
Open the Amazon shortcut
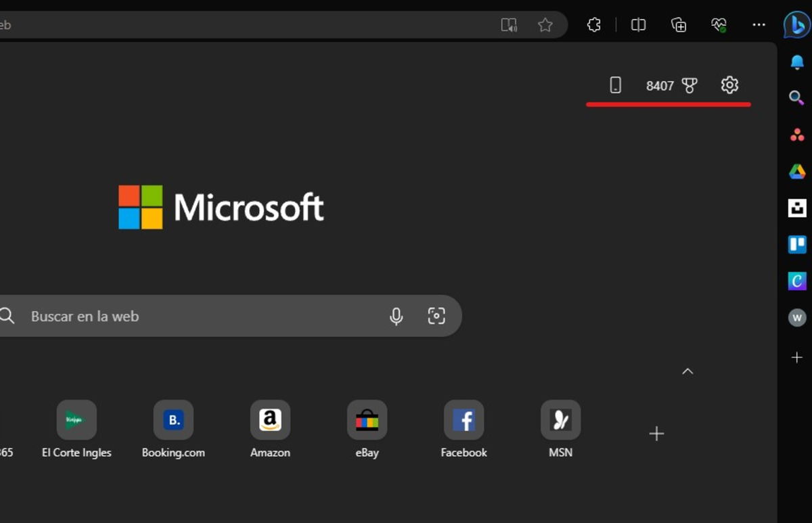tap(270, 419)
